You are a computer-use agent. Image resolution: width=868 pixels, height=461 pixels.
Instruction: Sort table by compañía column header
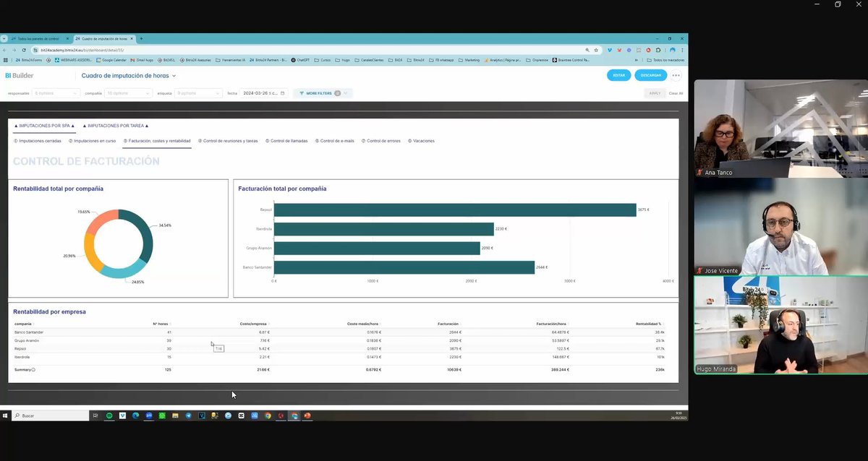pos(23,324)
